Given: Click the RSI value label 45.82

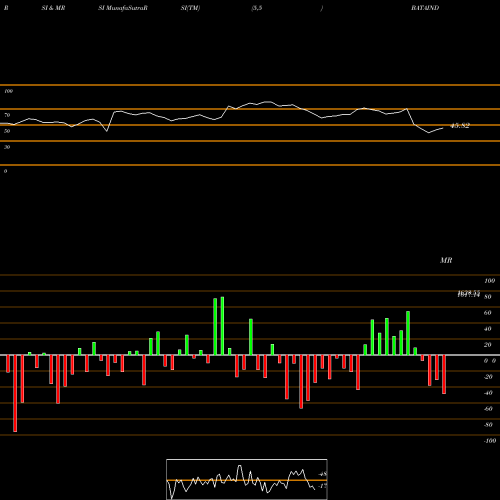Looking at the screenshot, I should point(460,126).
